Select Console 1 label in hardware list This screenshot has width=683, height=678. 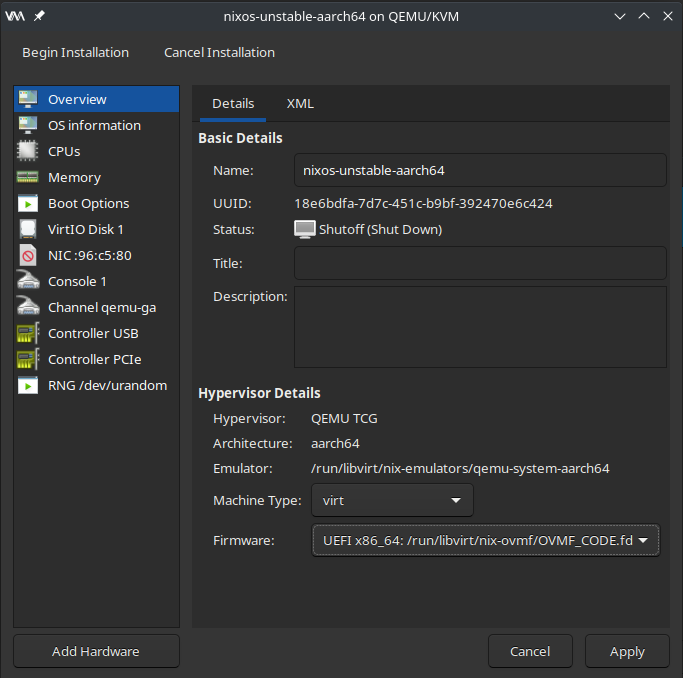tap(77, 281)
